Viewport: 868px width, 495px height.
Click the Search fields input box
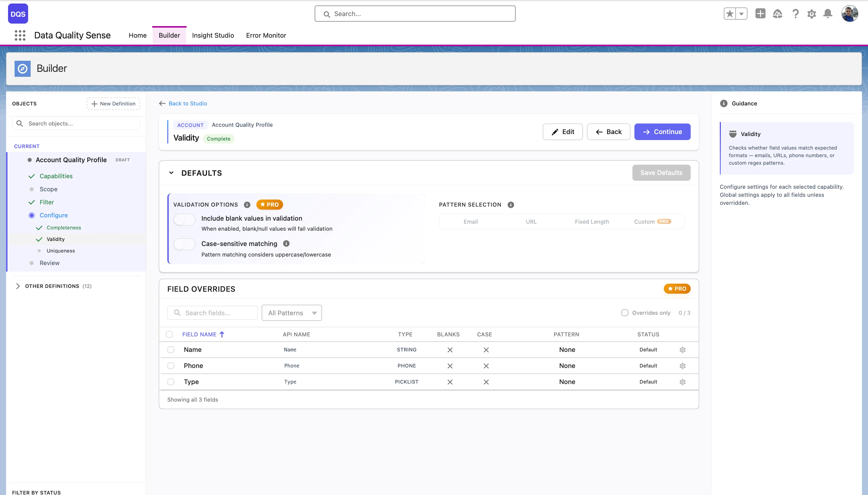tap(212, 313)
